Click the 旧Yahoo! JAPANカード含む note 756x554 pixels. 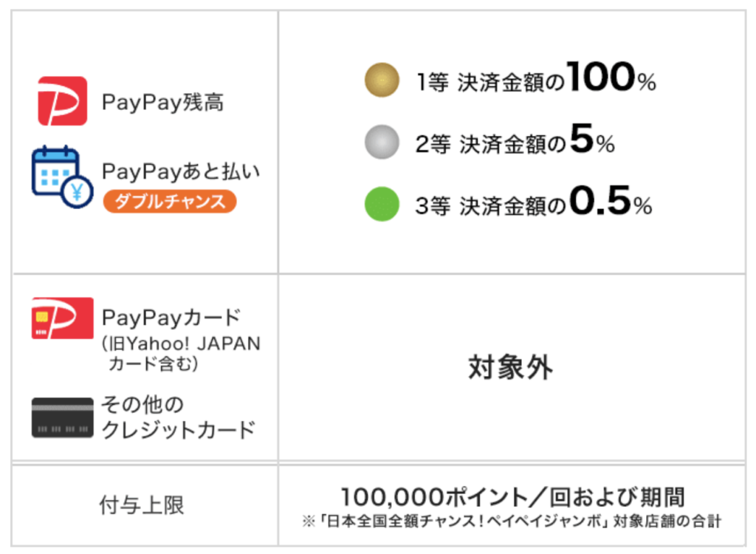click(x=181, y=353)
